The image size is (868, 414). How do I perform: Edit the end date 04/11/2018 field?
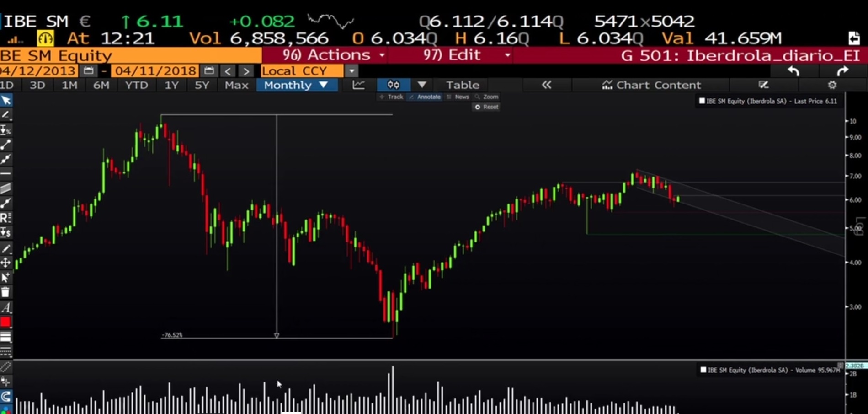pos(155,71)
